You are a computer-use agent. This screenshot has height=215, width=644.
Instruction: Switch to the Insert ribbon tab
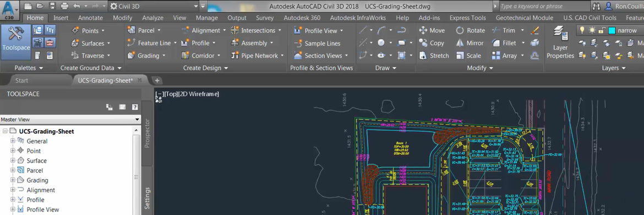pyautogui.click(x=61, y=18)
